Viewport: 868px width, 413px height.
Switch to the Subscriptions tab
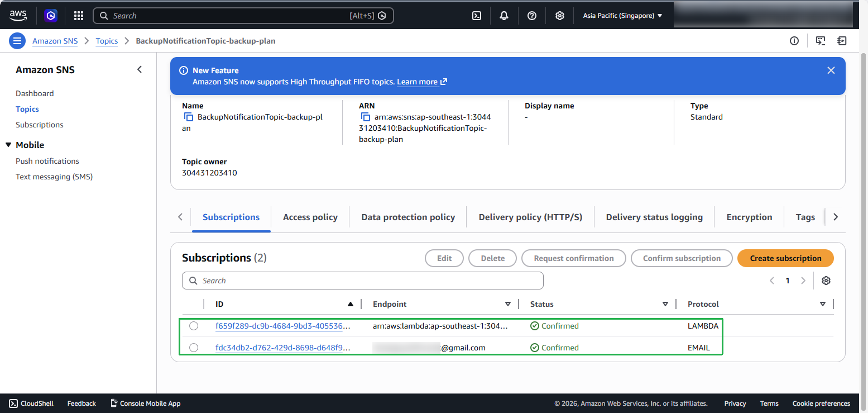(x=231, y=217)
